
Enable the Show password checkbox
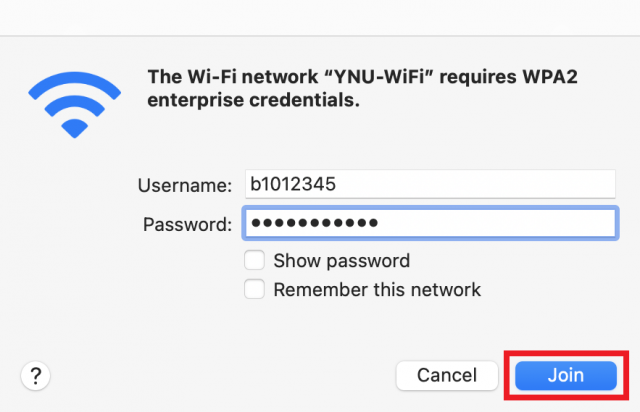254,260
